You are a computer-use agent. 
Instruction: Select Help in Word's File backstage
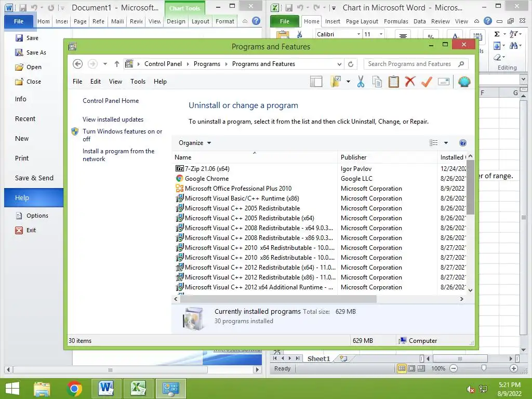tap(34, 197)
